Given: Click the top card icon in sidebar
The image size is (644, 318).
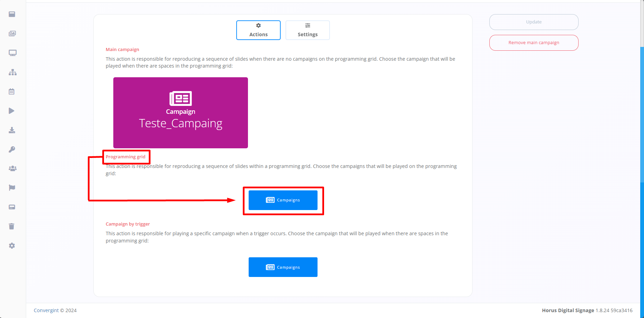Looking at the screenshot, I should coord(12,14).
